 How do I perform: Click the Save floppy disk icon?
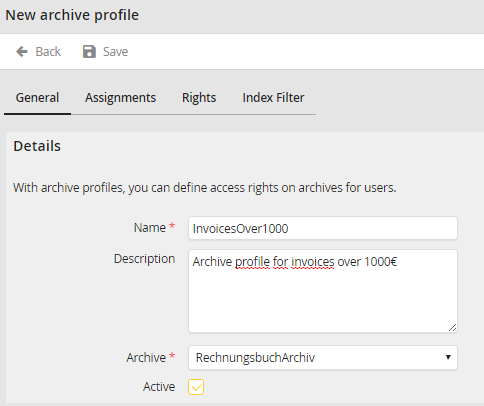tap(89, 52)
